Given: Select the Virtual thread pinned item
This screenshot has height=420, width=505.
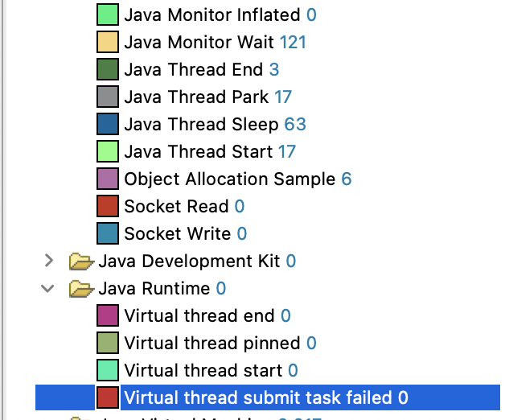Looking at the screenshot, I should pos(220,343).
